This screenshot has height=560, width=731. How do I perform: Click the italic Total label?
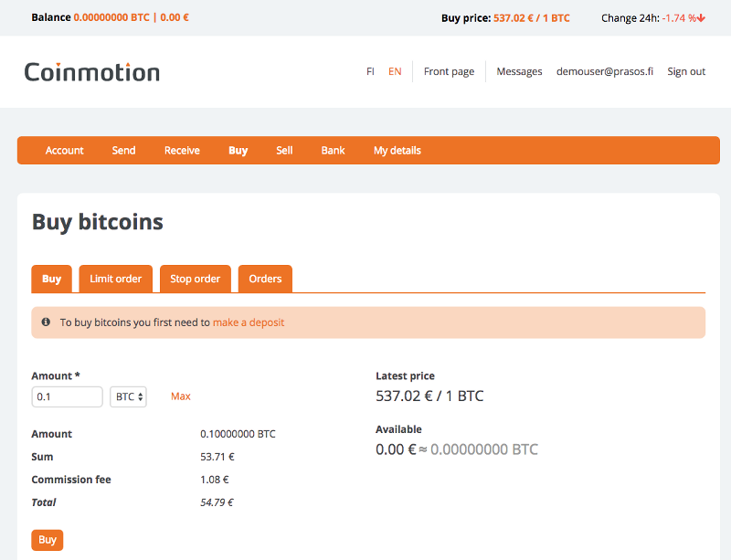(43, 502)
